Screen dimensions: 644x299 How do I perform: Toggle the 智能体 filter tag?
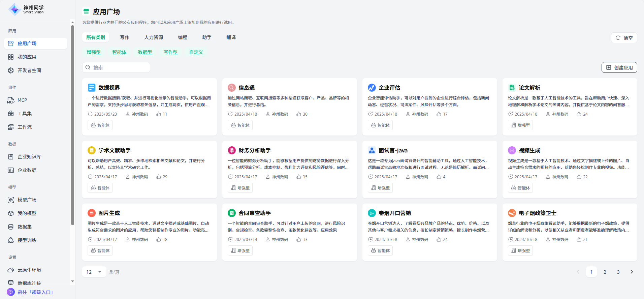[x=119, y=52]
